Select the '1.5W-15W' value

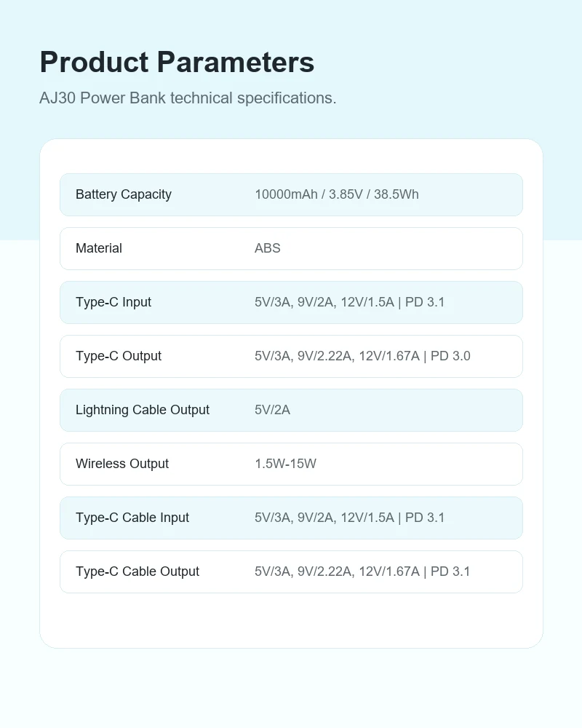pyautogui.click(x=285, y=463)
